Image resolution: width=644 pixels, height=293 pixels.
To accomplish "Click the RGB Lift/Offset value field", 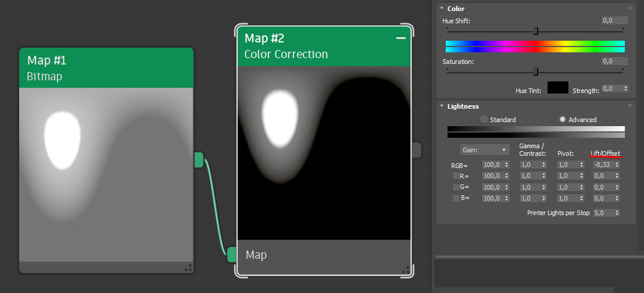I will pos(603,165).
